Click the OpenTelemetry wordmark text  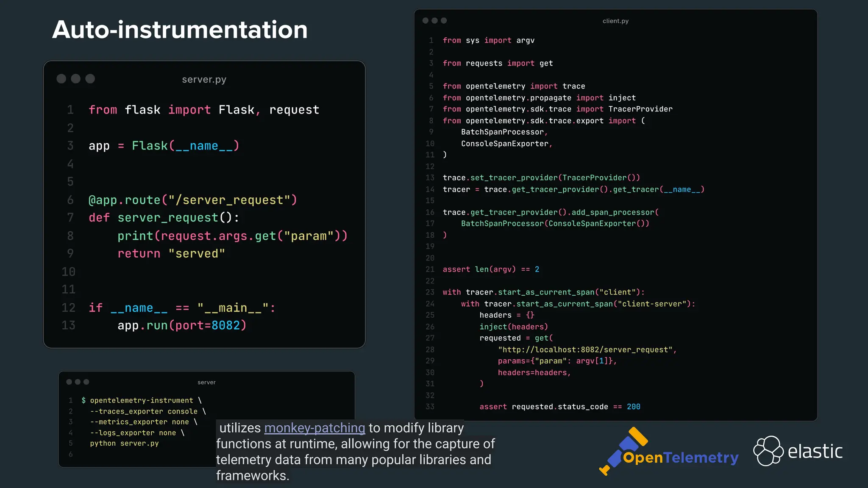[681, 457]
